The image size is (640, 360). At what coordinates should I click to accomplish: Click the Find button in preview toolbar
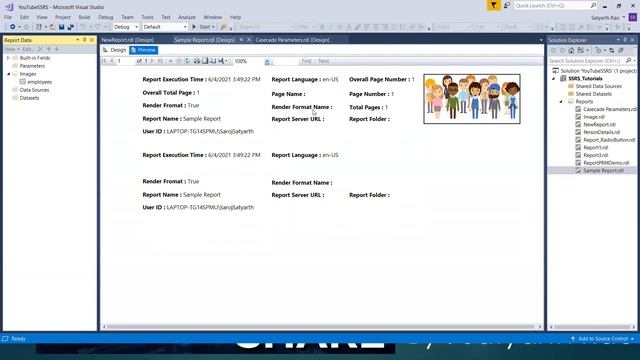(307, 61)
